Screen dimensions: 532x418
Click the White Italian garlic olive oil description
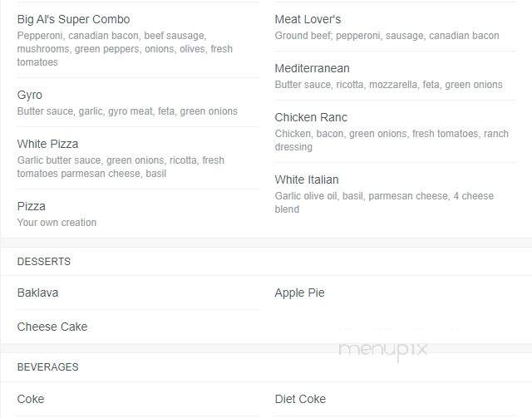pos(384,203)
